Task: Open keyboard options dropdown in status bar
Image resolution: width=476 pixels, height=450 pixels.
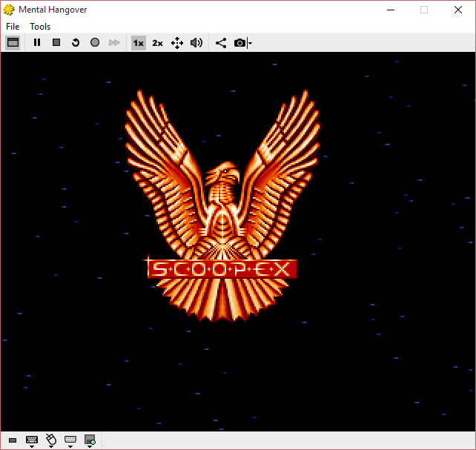Action: point(32,441)
